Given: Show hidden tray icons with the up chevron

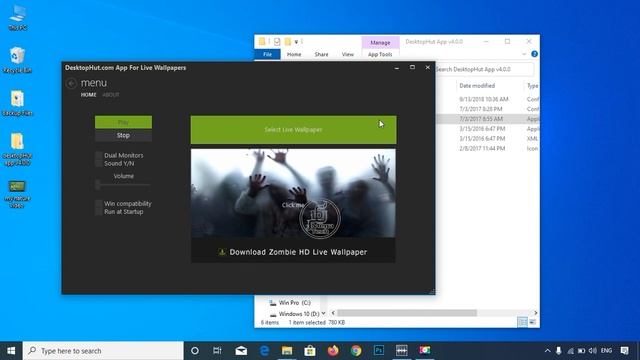Looking at the screenshot, I should pyautogui.click(x=547, y=351).
